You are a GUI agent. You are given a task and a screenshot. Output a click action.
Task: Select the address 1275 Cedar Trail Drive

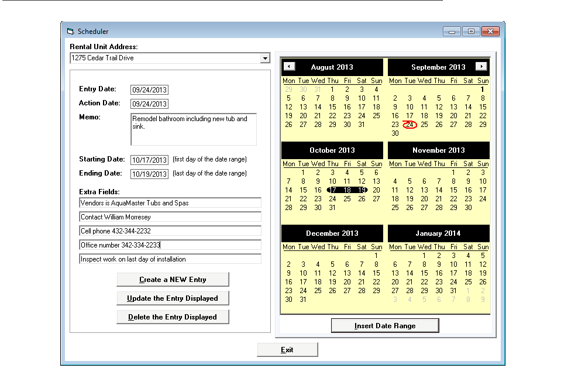164,58
